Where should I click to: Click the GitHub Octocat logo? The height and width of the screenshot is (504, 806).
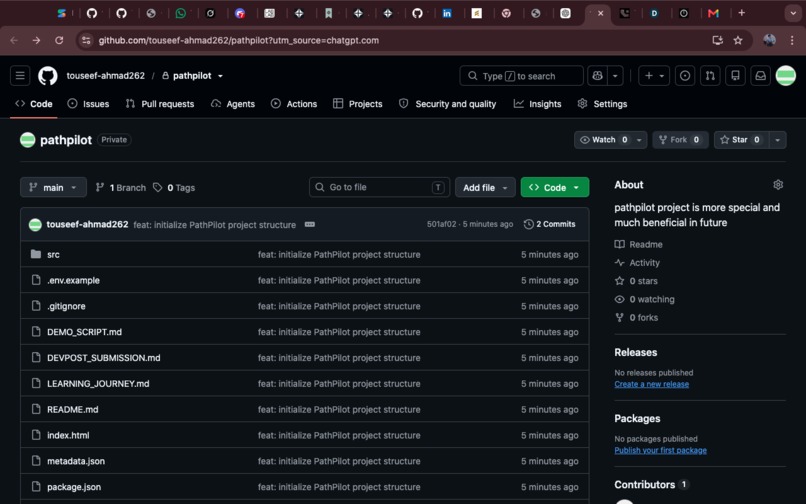(48, 76)
